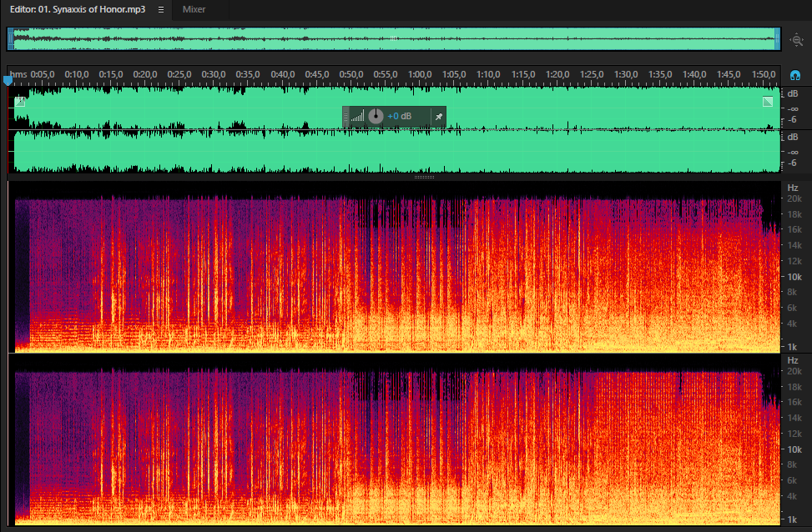Click the 1:10,0 mark on the ruler
The image size is (812, 532).
(x=488, y=74)
